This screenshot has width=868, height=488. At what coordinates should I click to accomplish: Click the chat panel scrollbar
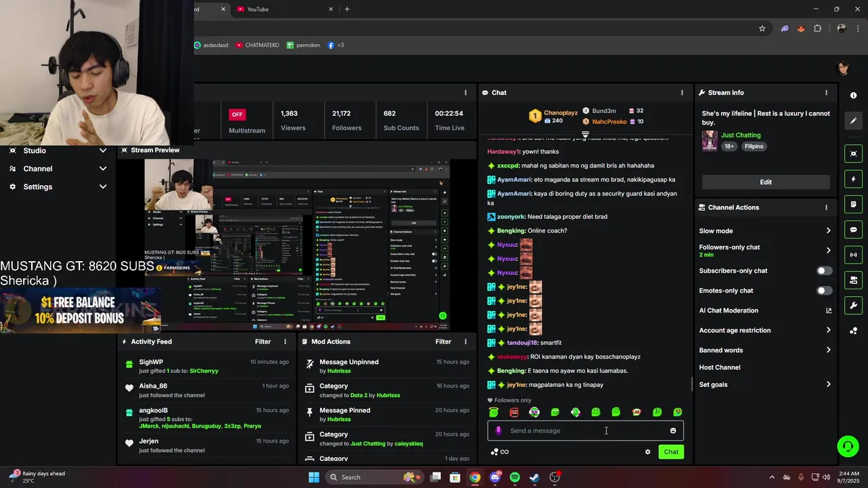pyautogui.click(x=692, y=384)
